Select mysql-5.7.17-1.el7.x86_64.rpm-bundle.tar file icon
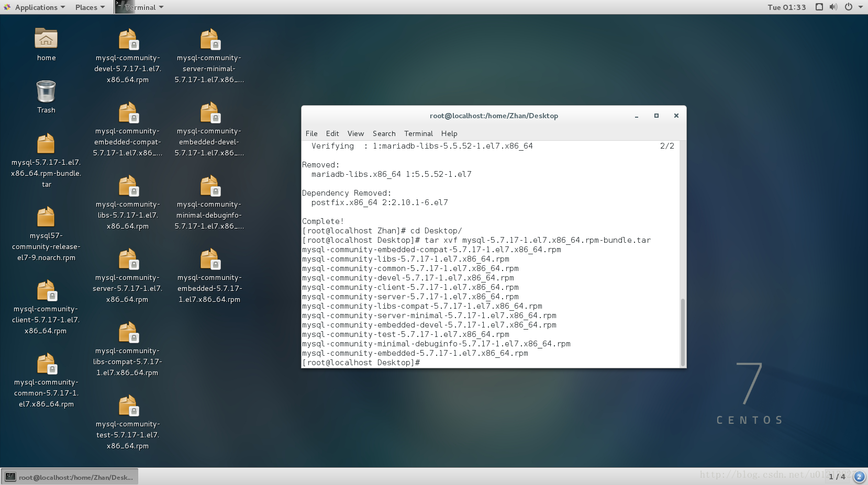 point(46,144)
